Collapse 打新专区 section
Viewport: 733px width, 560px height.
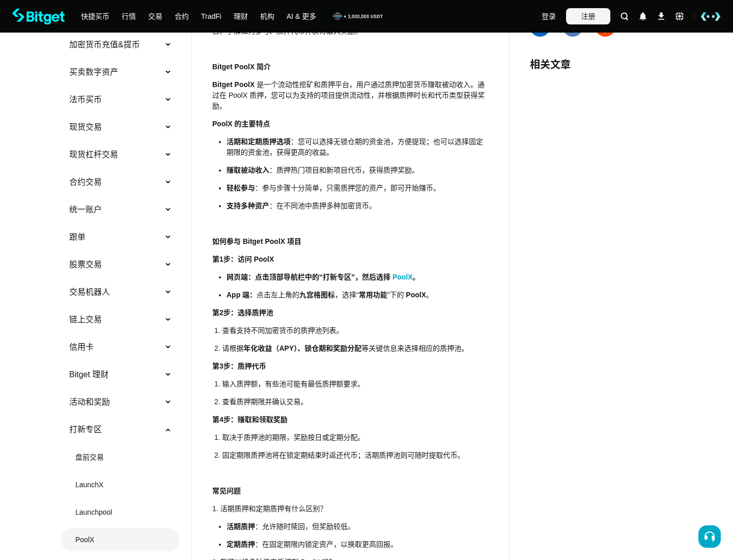[x=120, y=429]
